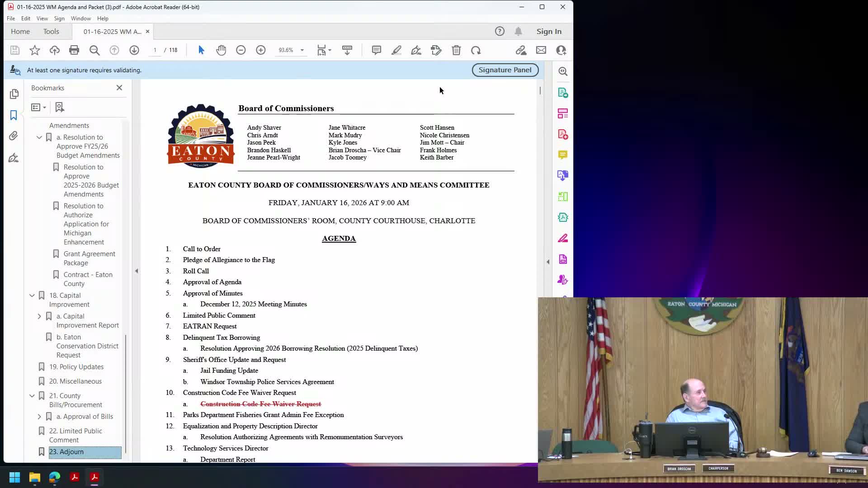Click the Send file by email icon

pos(541,50)
